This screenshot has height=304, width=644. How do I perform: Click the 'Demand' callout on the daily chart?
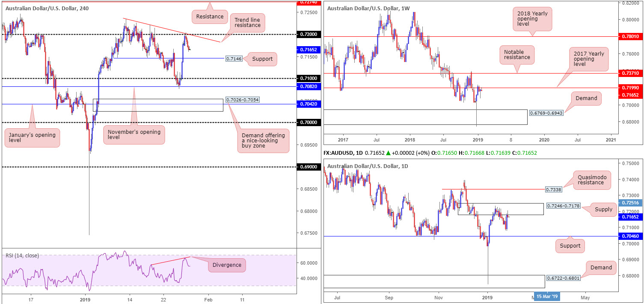point(600,268)
